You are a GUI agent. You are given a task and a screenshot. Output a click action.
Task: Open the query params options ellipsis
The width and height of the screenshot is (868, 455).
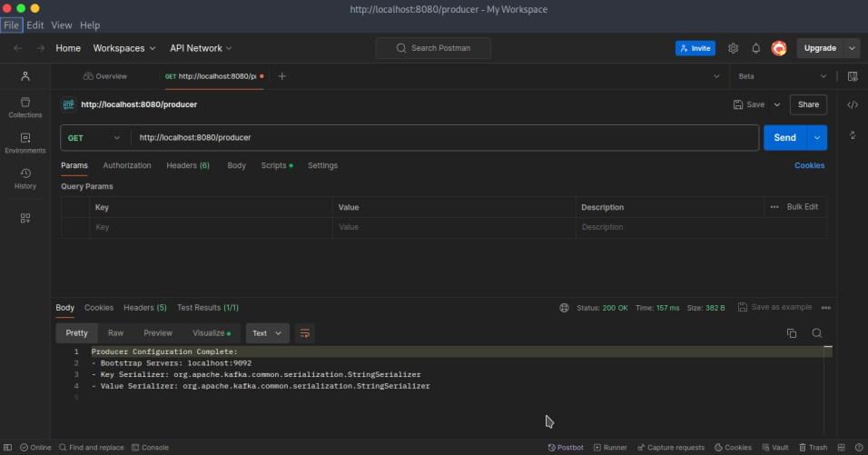click(774, 207)
